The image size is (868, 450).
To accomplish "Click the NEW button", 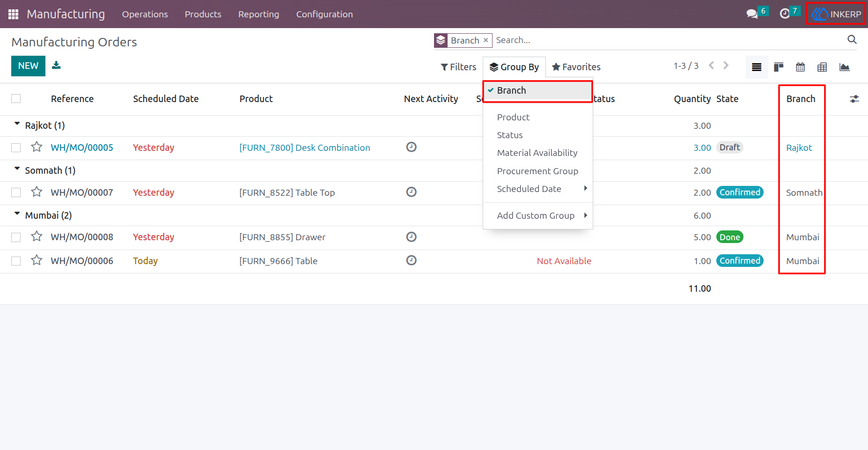I will (28, 66).
